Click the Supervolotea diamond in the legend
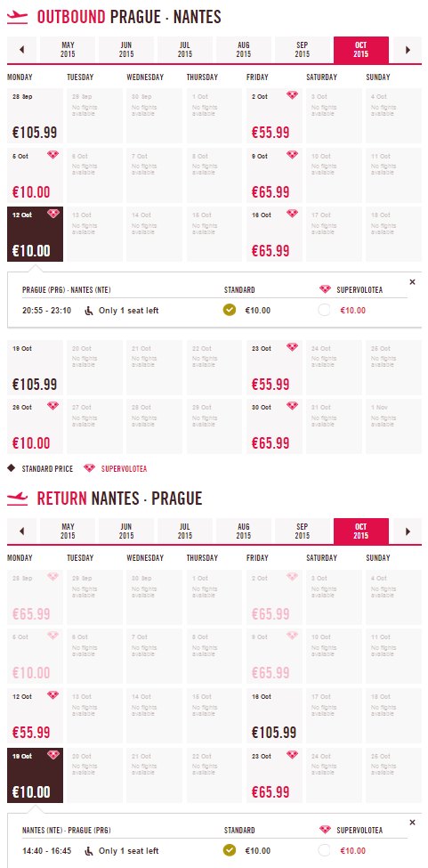This screenshot has width=428, height=868. 89,468
